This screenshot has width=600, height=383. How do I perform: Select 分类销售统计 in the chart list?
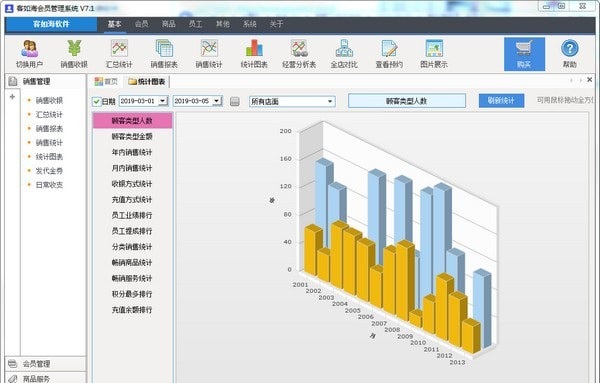pos(132,247)
